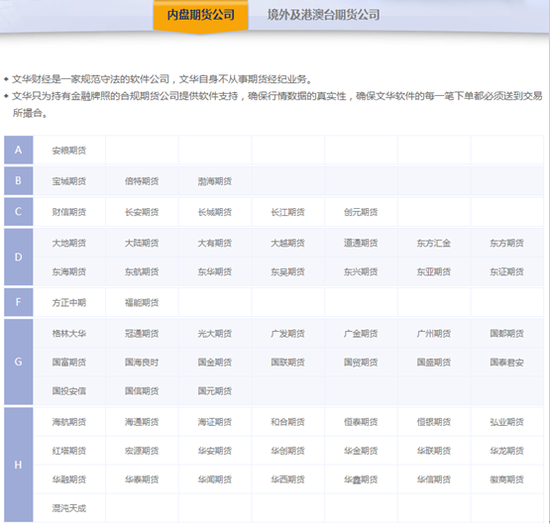This screenshot has width=550, height=524.
Task: Select 格林大华 futures company
Action: [69, 334]
